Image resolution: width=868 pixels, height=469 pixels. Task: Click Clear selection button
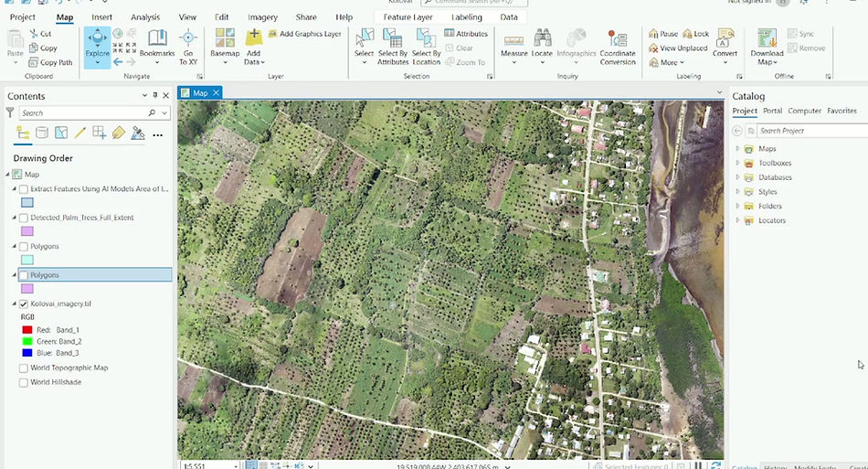pos(459,48)
